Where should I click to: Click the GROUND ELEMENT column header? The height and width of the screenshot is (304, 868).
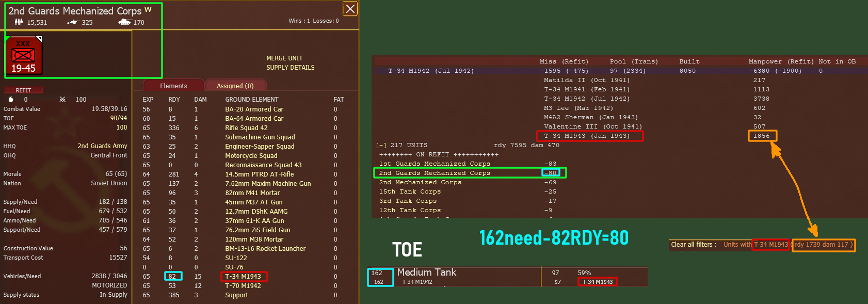pyautogui.click(x=251, y=100)
